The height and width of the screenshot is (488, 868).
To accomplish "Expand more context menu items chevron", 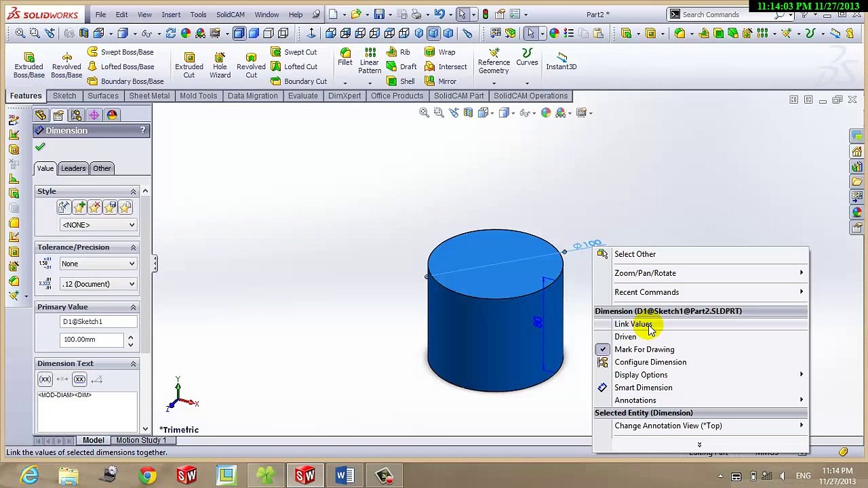I will click(x=699, y=445).
